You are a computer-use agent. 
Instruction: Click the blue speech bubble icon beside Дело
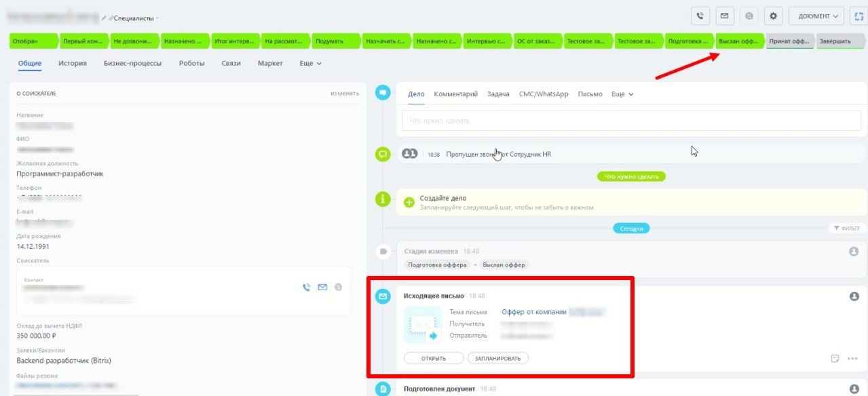click(x=383, y=94)
